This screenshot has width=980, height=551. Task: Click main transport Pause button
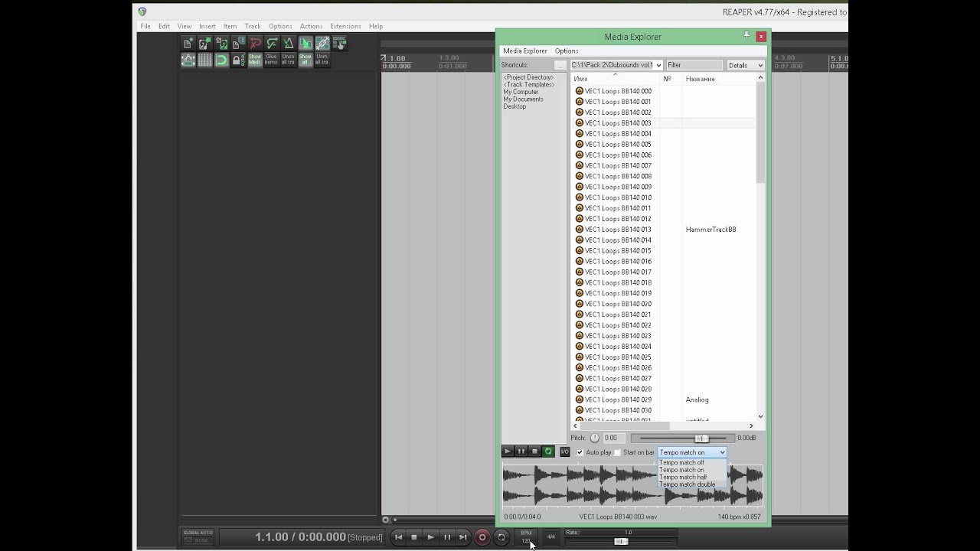[x=447, y=537]
